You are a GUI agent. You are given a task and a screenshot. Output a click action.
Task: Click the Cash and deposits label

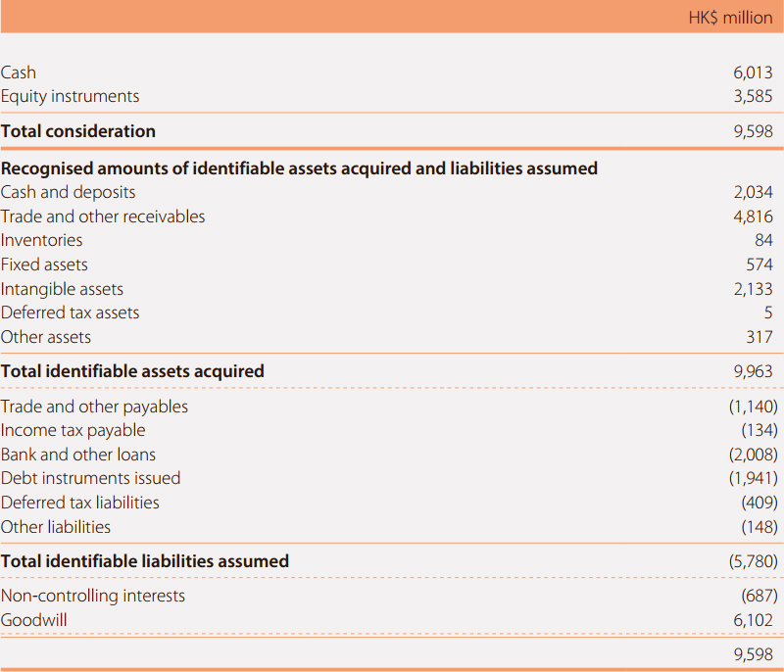coord(68,192)
